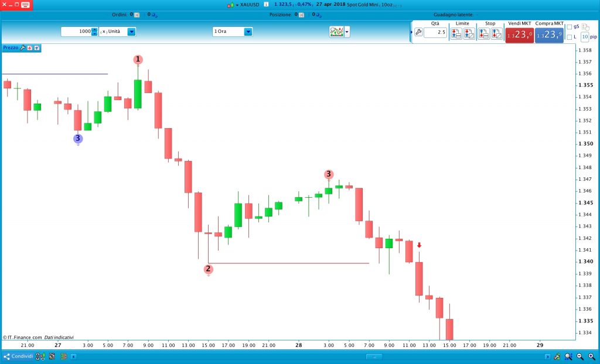This screenshot has width=600, height=364.
Task: Click the 1.345 price axis label
Action: pos(585,202)
